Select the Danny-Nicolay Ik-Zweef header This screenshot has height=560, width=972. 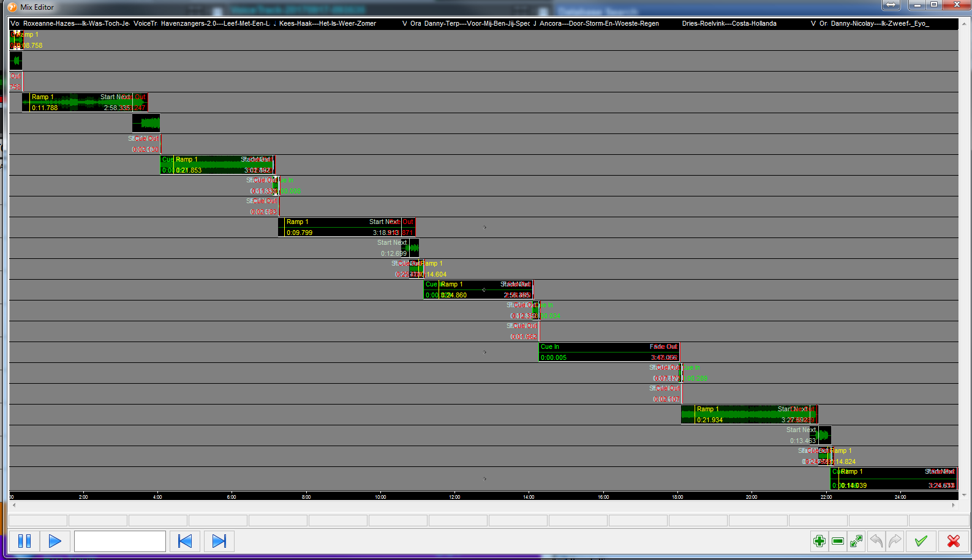coord(880,23)
